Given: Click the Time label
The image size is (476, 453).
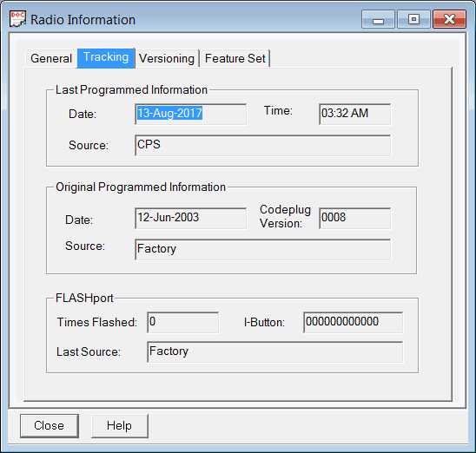Looking at the screenshot, I should point(278,110).
